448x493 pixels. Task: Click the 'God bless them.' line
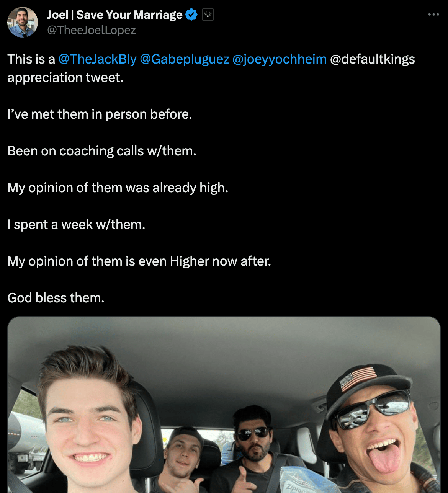[56, 298]
